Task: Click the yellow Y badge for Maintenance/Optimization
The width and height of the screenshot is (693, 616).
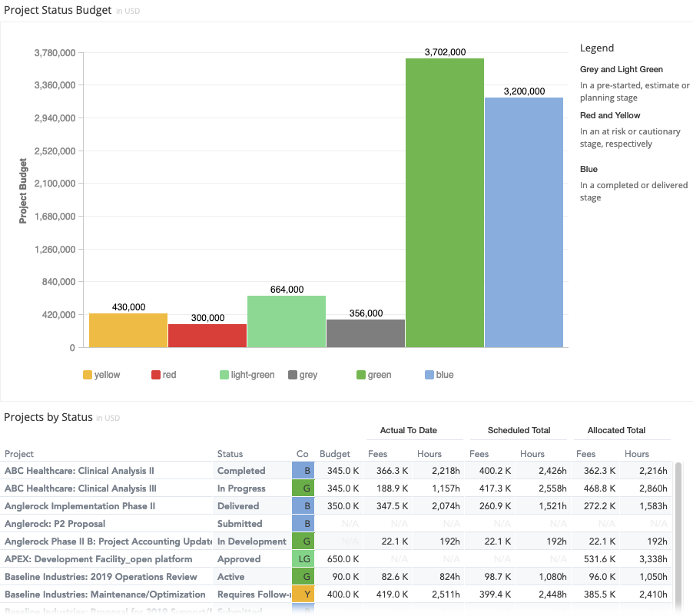Action: 303,594
